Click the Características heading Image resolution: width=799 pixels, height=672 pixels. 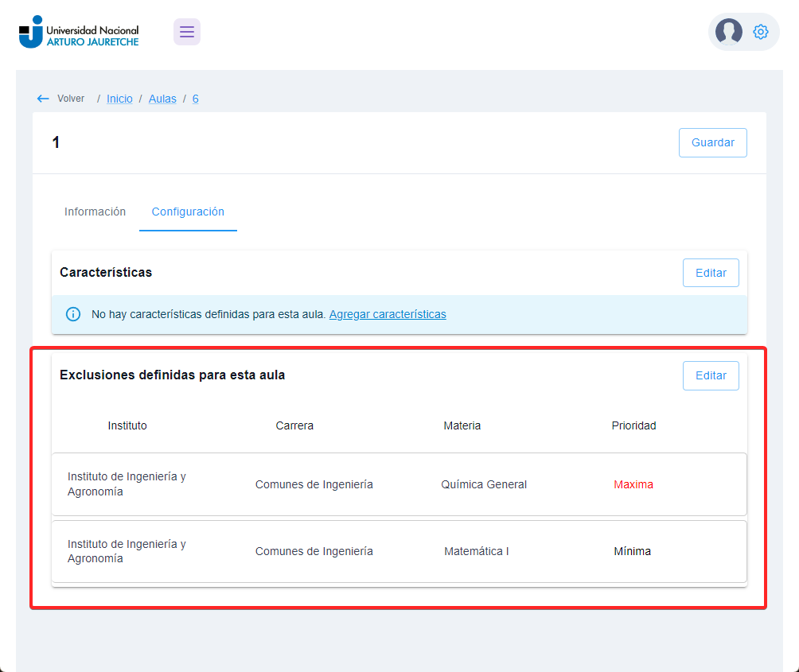(x=106, y=272)
